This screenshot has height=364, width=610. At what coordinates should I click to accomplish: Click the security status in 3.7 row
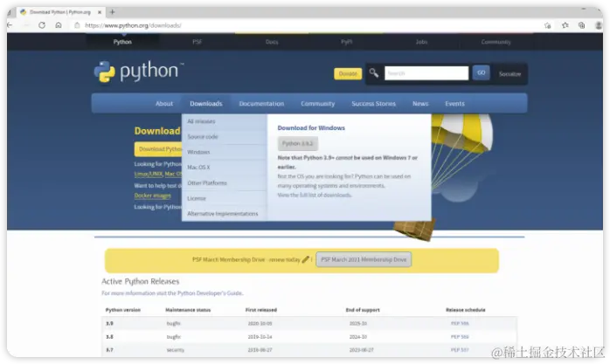[176, 350]
